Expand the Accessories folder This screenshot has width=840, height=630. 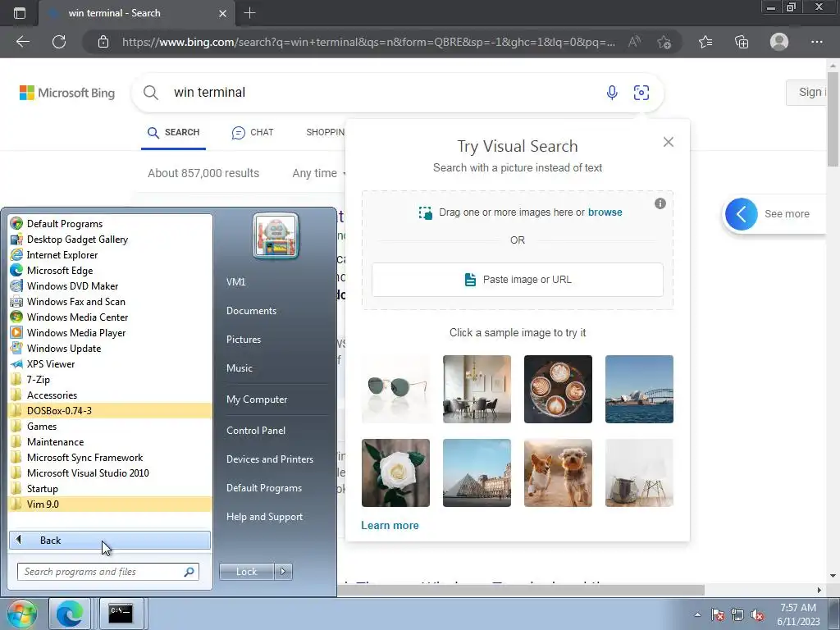click(x=111, y=395)
